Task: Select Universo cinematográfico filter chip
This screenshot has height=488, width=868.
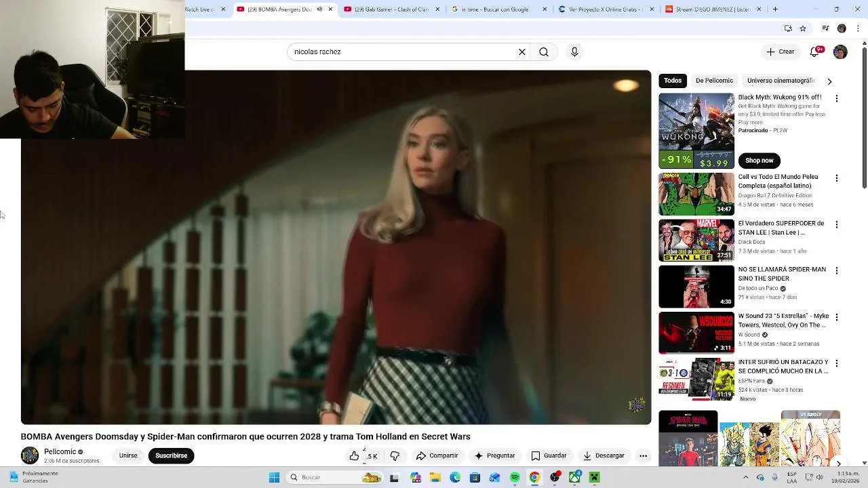Action: pos(781,81)
